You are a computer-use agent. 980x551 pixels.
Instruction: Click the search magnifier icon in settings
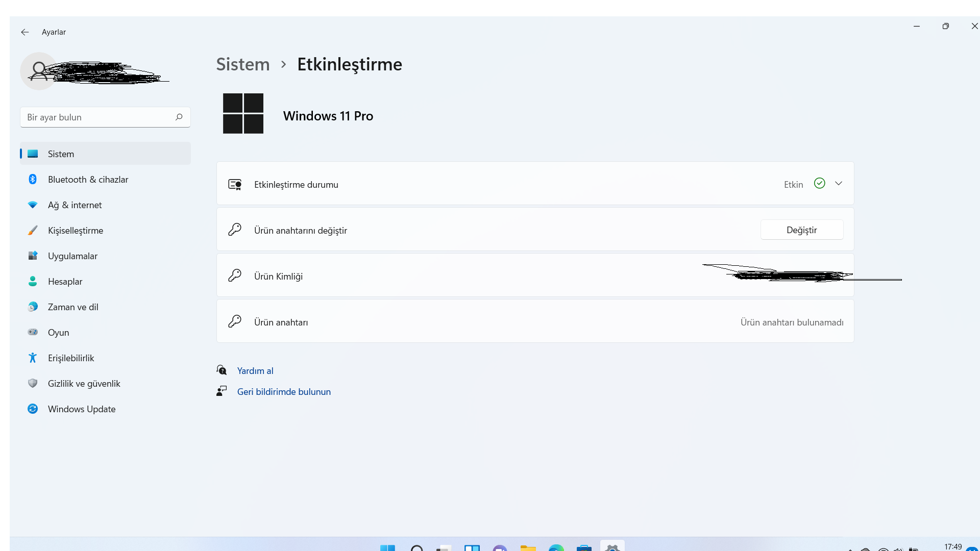[x=179, y=117]
